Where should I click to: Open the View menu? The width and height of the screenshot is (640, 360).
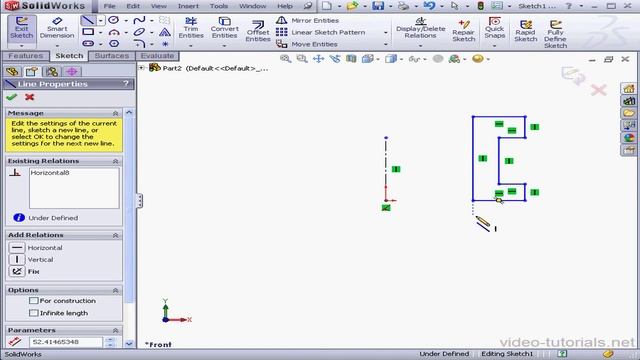[159, 6]
